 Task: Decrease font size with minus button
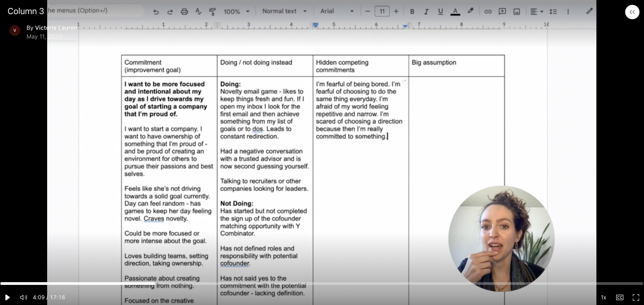coord(368,11)
